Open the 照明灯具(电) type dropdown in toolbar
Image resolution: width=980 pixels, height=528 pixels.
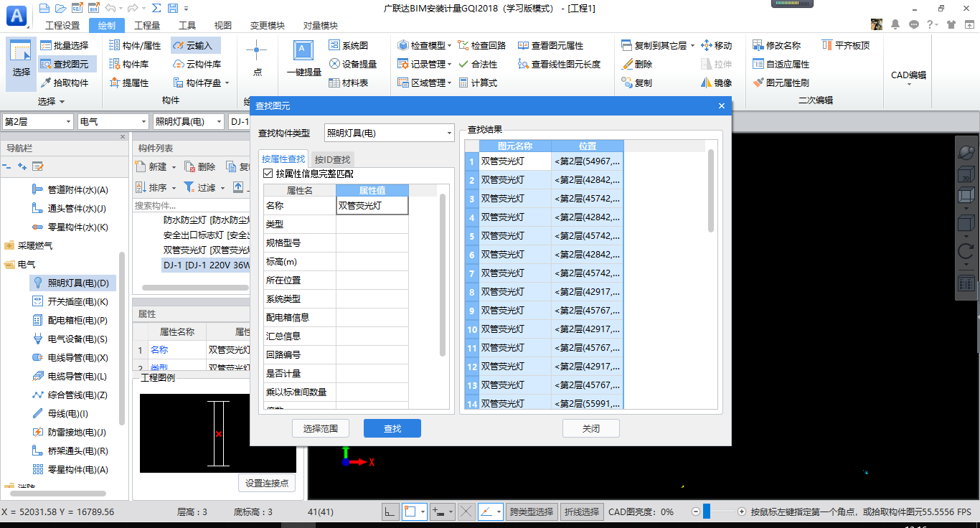189,122
